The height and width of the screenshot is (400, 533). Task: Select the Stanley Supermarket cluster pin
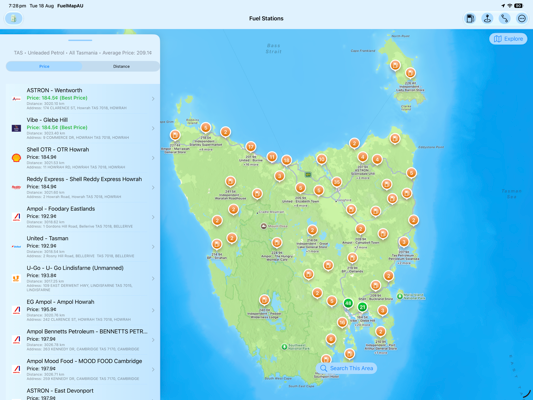[205, 128]
